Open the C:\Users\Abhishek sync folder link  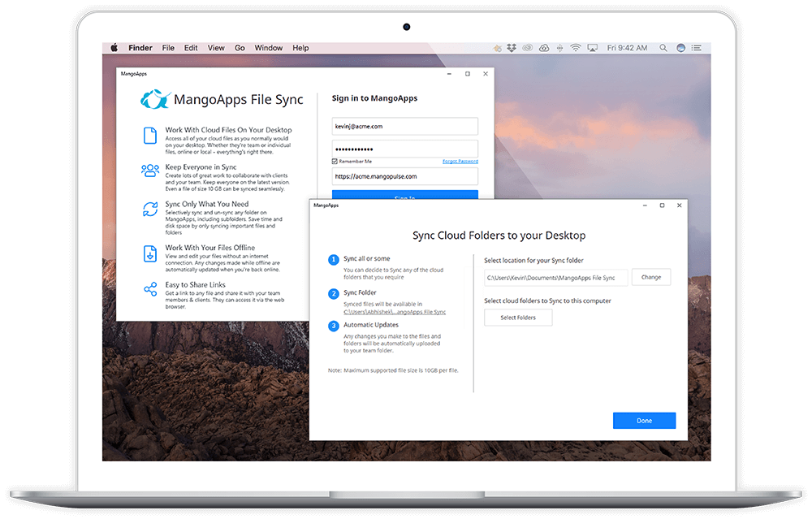point(395,312)
